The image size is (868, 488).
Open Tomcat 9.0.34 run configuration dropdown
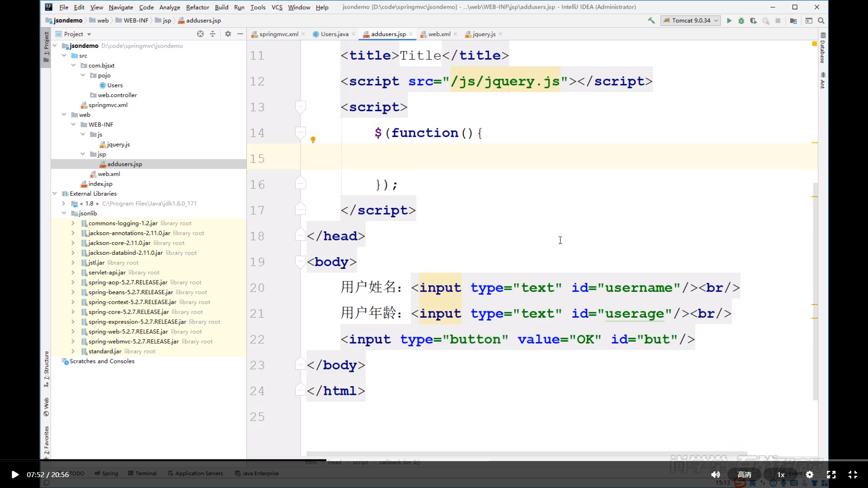(x=690, y=21)
